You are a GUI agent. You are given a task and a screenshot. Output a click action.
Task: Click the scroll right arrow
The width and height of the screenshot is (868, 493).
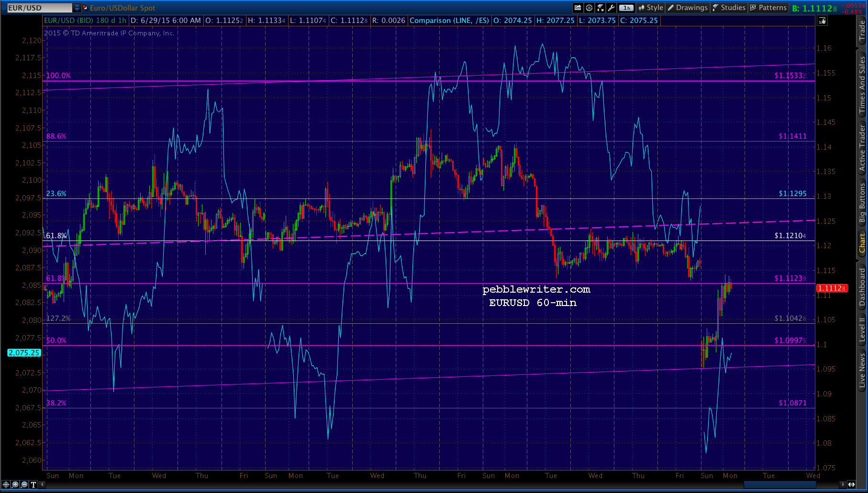[843, 484]
